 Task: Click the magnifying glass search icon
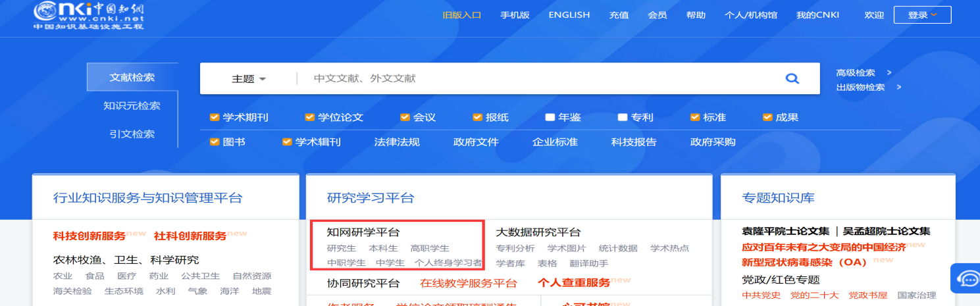coord(792,79)
